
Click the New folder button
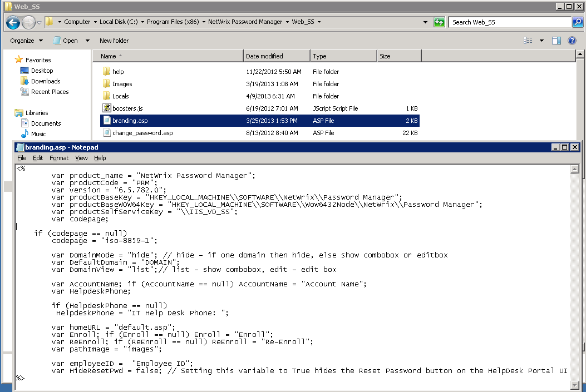point(114,41)
